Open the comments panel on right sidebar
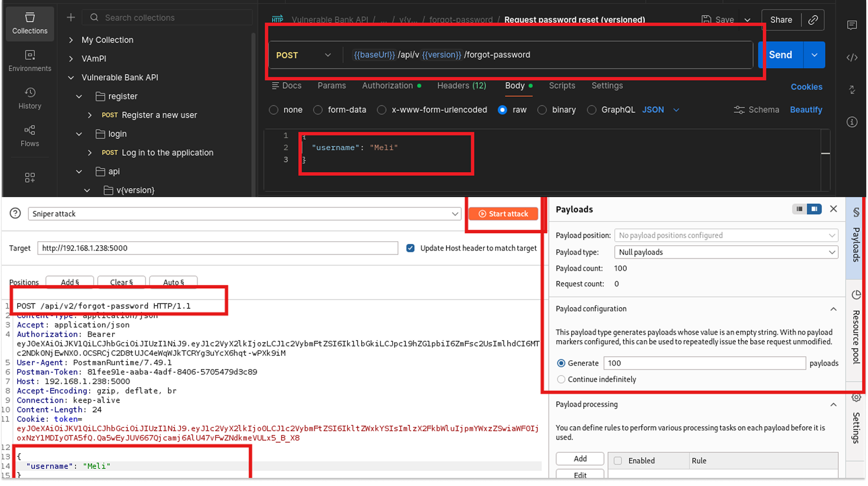This screenshot has height=486, width=868. 852,25
